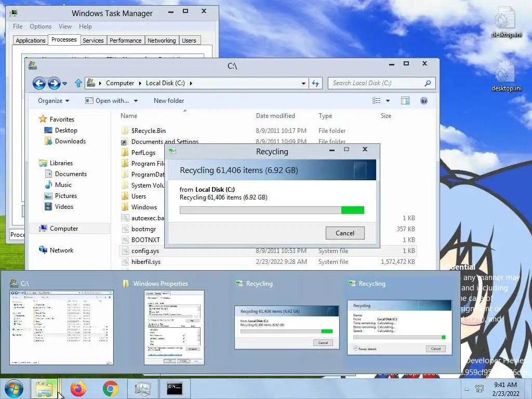Open the Videos library
Screen dimensions: 532x399
tap(59, 207)
